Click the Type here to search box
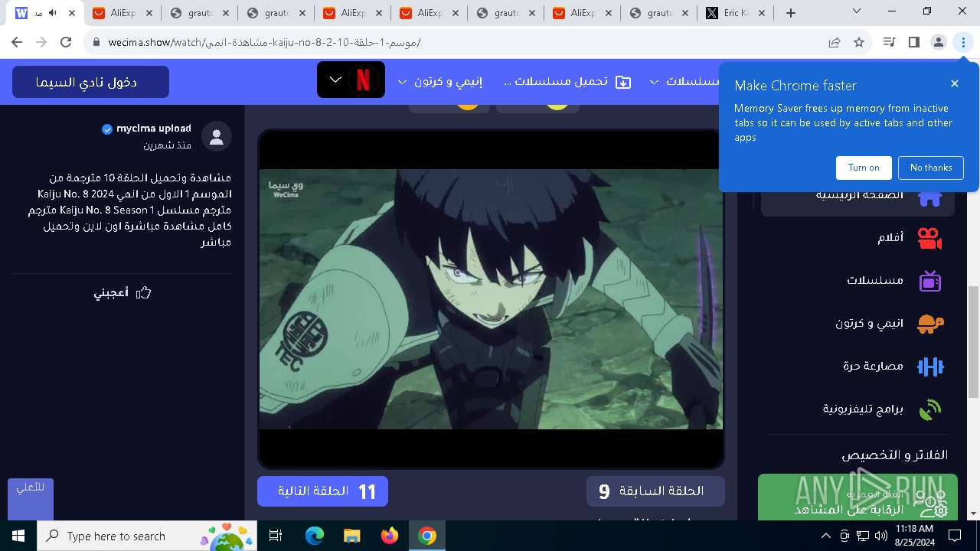 pyautogui.click(x=145, y=536)
